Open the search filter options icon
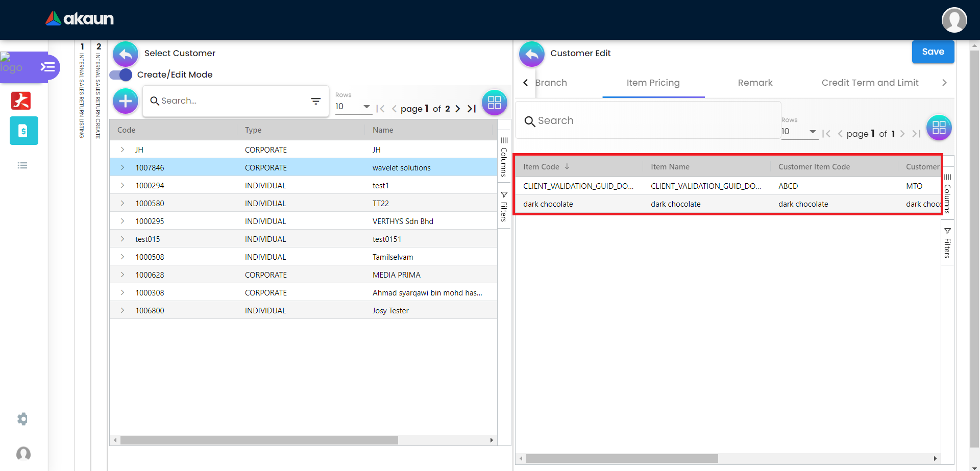The height and width of the screenshot is (471, 980). point(316,101)
